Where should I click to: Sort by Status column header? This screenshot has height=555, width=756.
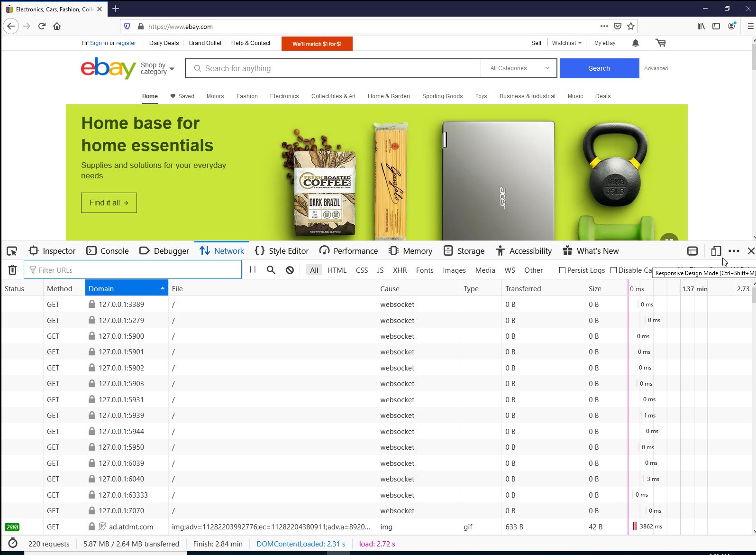[22, 288]
